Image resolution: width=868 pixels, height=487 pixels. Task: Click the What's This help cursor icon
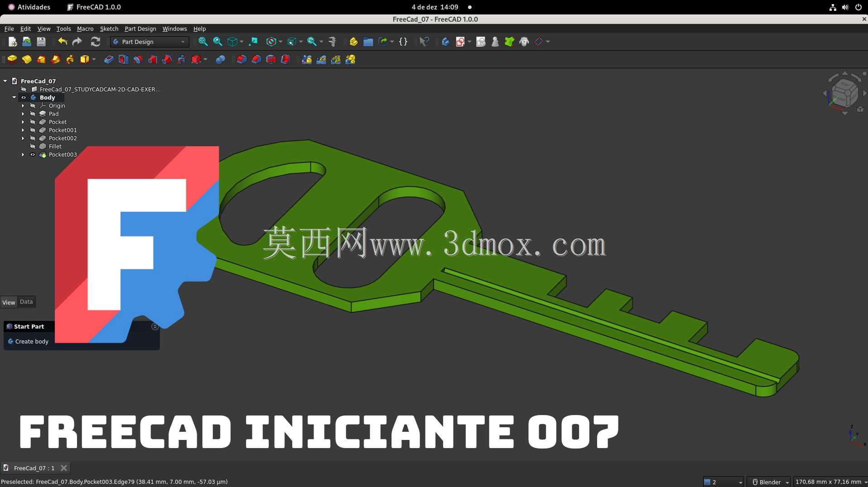pyautogui.click(x=424, y=42)
